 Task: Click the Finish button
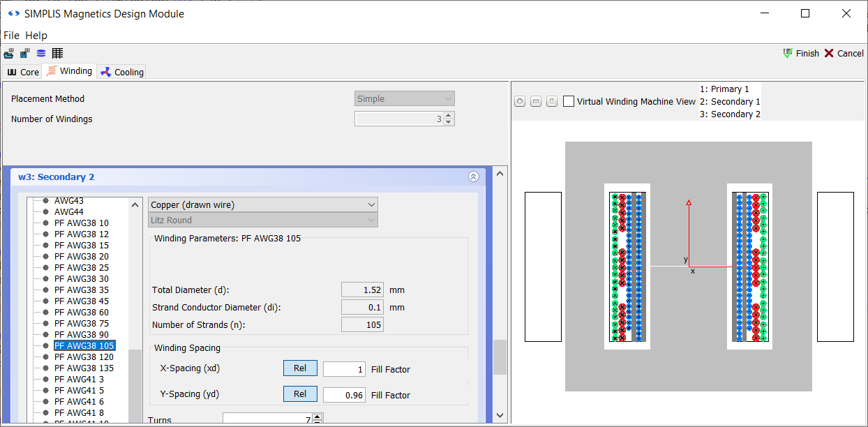(x=800, y=54)
